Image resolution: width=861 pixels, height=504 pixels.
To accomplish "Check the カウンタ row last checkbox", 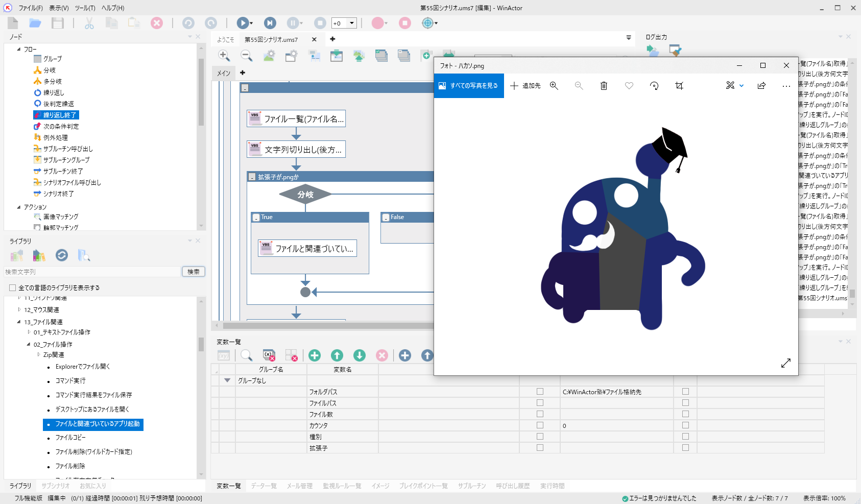I will [x=685, y=425].
